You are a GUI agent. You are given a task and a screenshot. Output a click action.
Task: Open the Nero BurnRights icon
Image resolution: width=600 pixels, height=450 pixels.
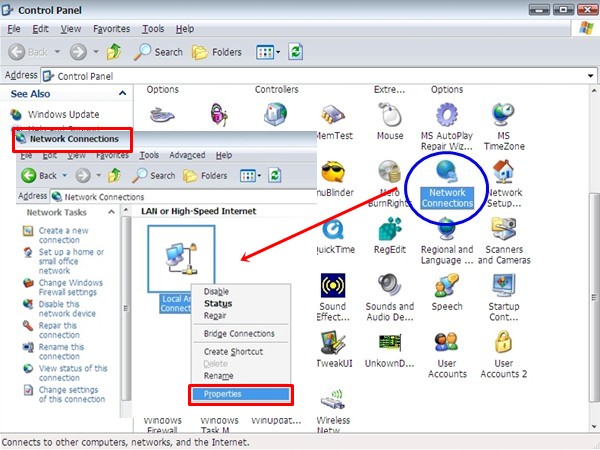pos(389,184)
